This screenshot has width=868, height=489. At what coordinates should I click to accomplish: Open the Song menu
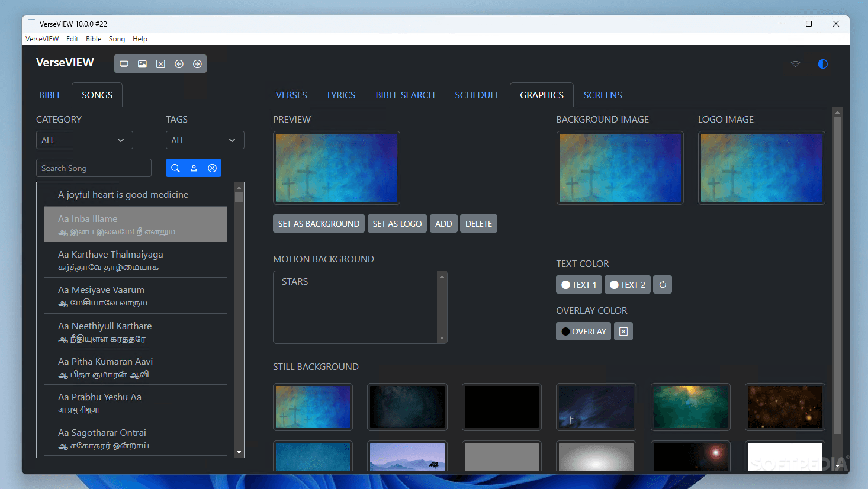[x=117, y=39]
